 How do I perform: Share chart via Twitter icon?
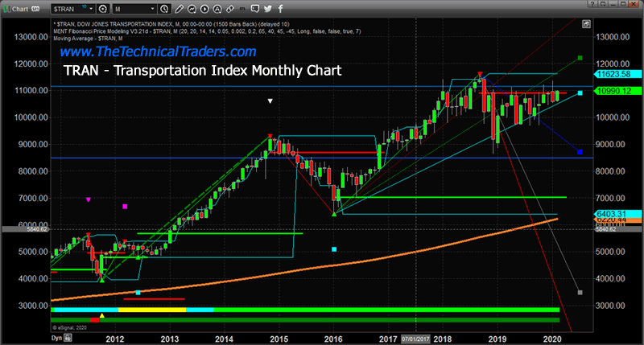coord(268,8)
